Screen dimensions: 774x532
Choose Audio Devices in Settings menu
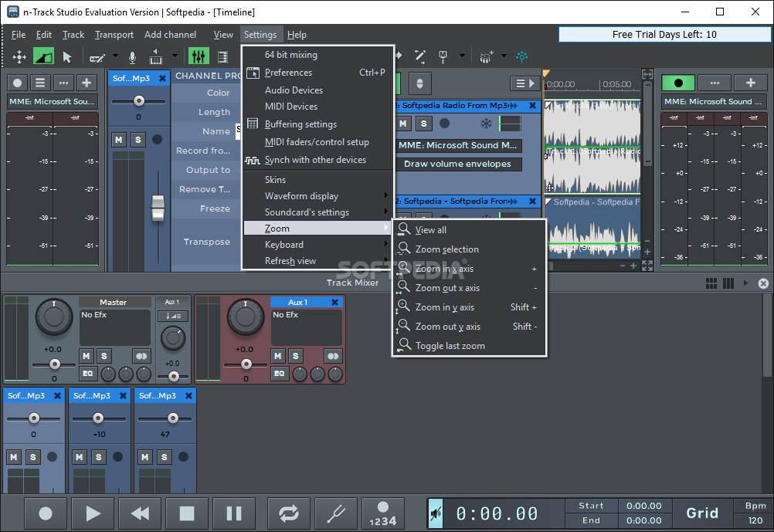[317, 90]
